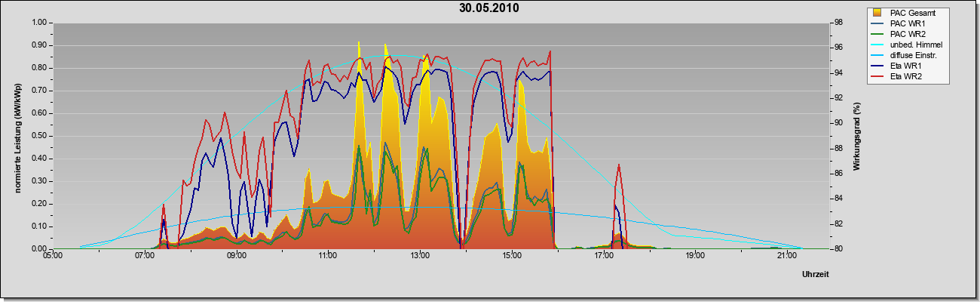The height and width of the screenshot is (302, 980).
Task: Select the 'diffuse Einstr.' legend label
Action: coord(915,55)
